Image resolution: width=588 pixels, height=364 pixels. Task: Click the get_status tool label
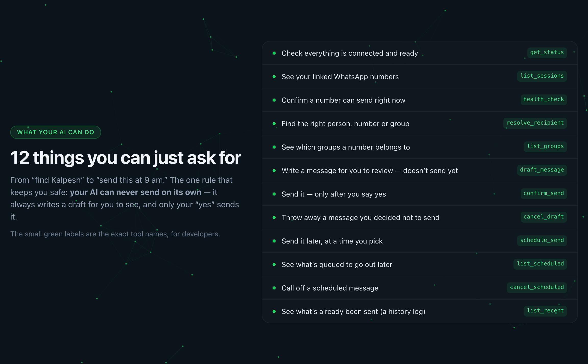(x=547, y=53)
